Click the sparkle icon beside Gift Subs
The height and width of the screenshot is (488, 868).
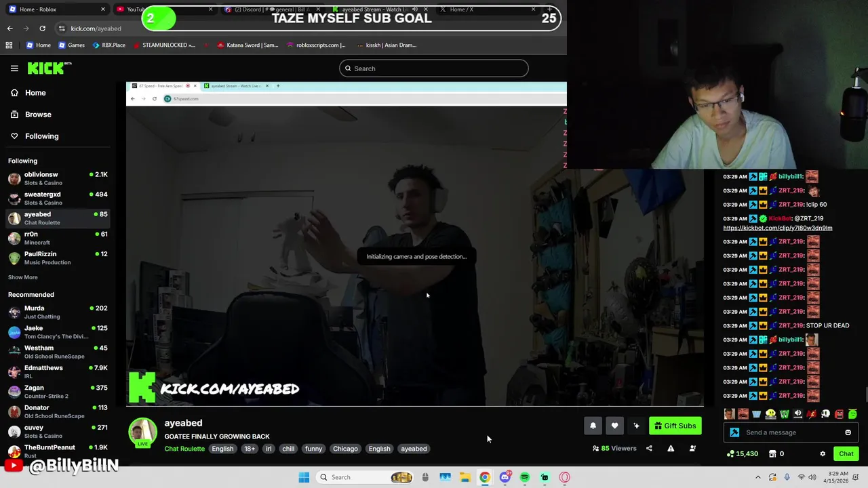pos(636,426)
